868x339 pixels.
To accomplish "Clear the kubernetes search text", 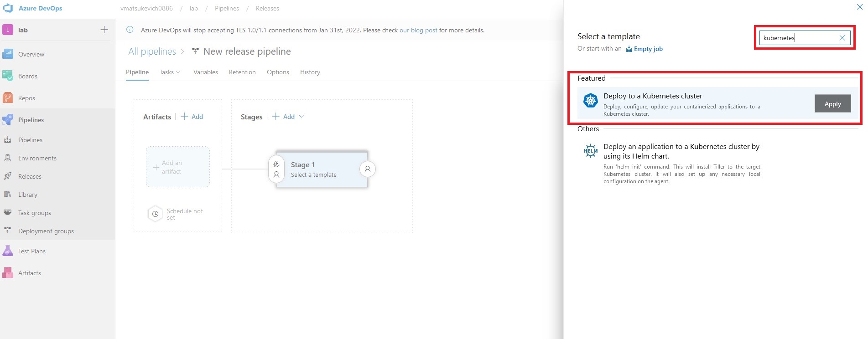I will pos(842,38).
